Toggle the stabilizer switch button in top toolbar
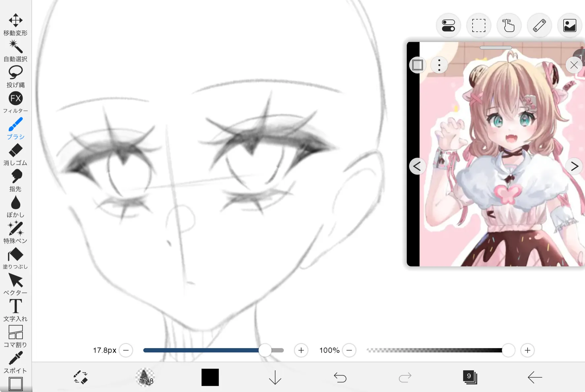585x392 pixels. (448, 25)
